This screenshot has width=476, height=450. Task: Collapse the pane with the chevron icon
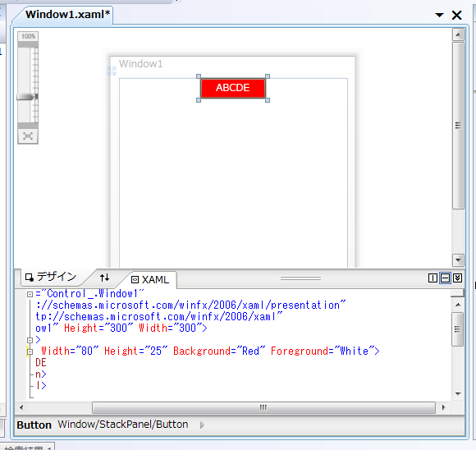(457, 278)
